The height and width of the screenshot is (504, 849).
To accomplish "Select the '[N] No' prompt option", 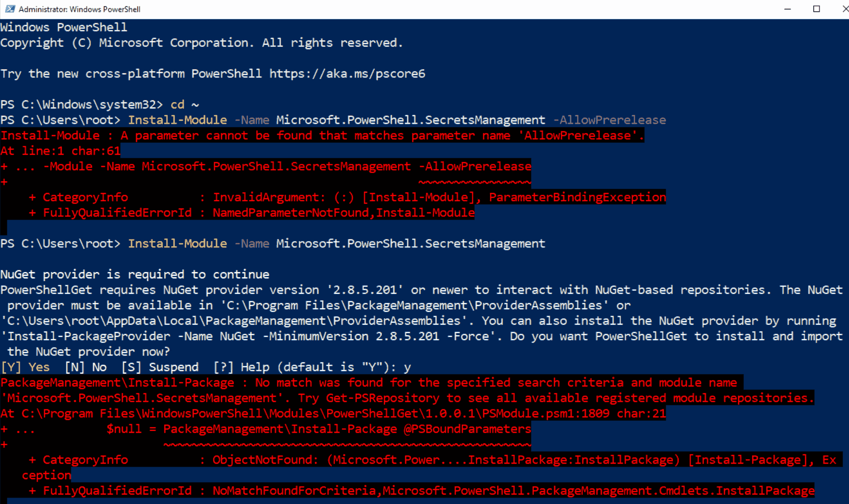I will tap(85, 367).
